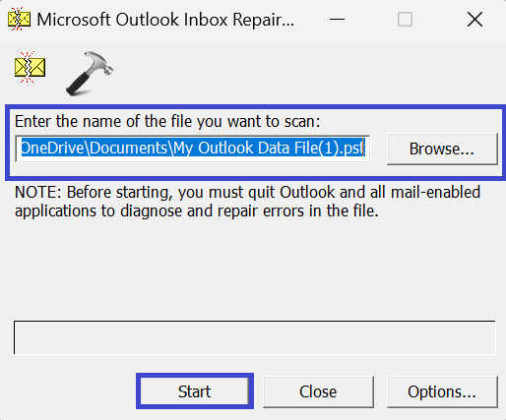
Task: Open system menu via title bar envelope icon
Action: pos(19,19)
